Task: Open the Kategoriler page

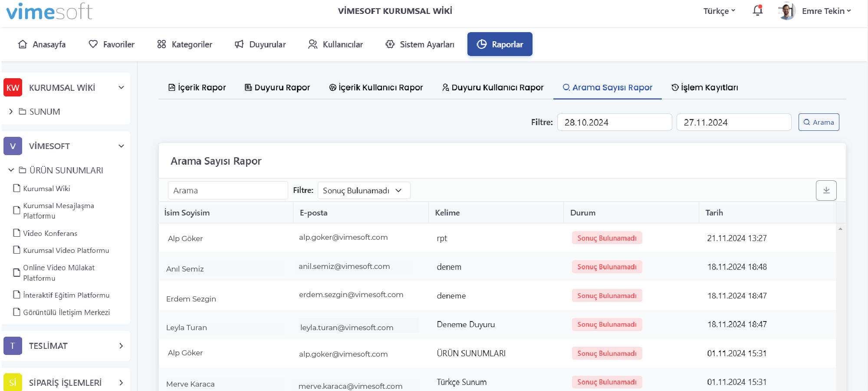Action: point(185,44)
